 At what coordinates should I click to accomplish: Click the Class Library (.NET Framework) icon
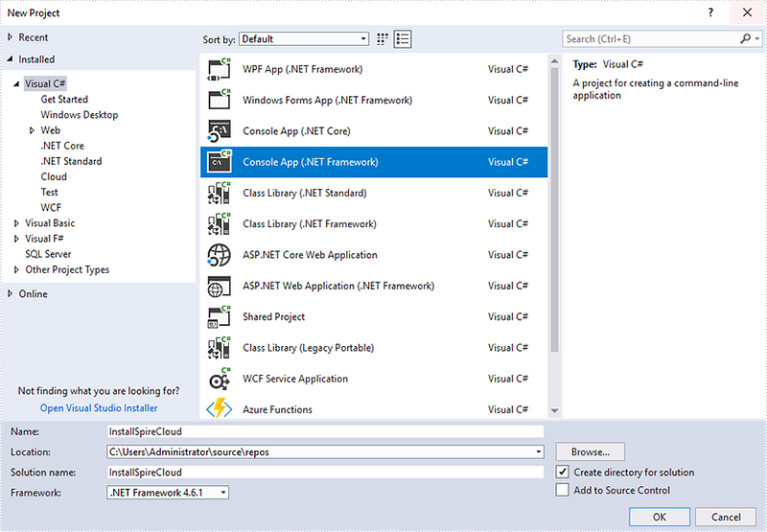[x=220, y=224]
